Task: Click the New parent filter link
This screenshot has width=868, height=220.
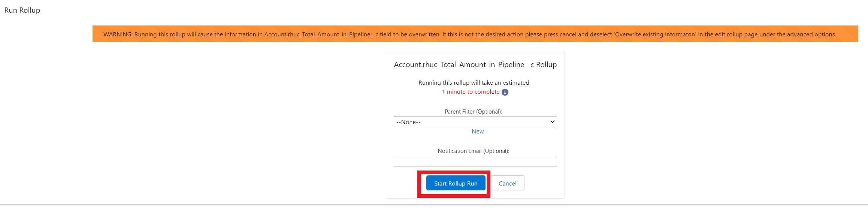Action: click(478, 132)
